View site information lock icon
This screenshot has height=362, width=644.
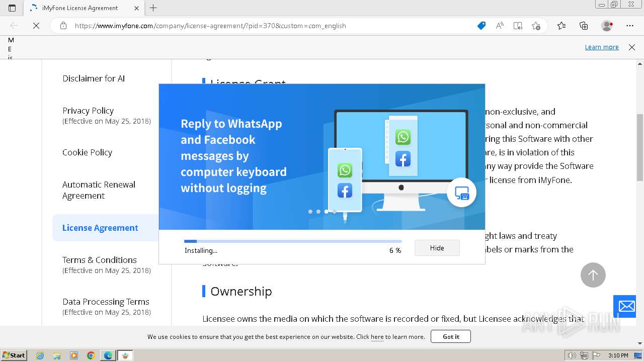click(x=63, y=26)
